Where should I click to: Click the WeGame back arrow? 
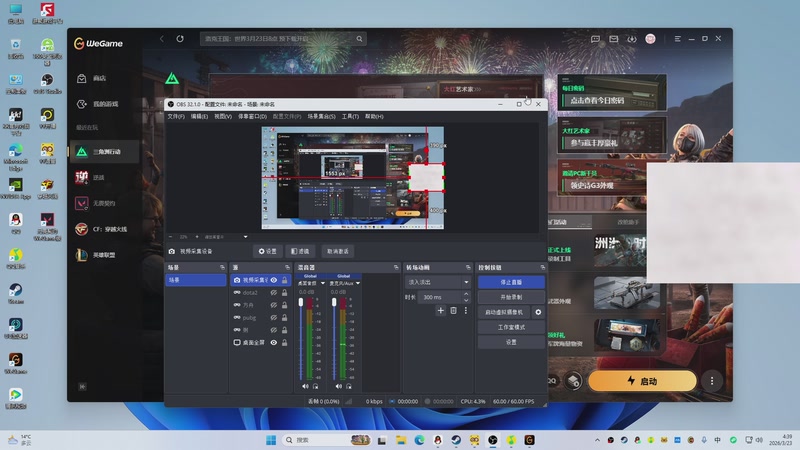pyautogui.click(x=162, y=39)
